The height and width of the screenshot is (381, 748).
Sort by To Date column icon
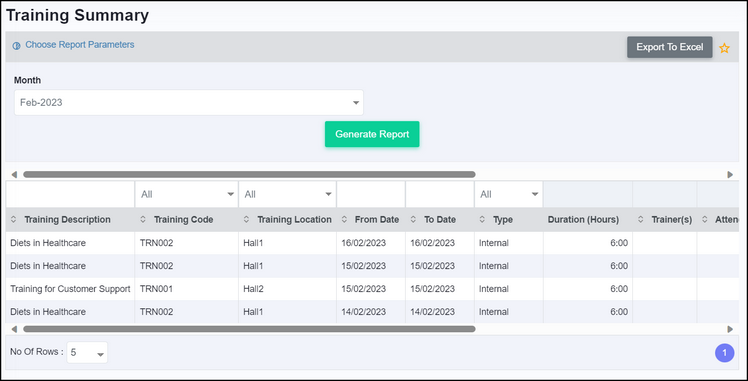414,220
